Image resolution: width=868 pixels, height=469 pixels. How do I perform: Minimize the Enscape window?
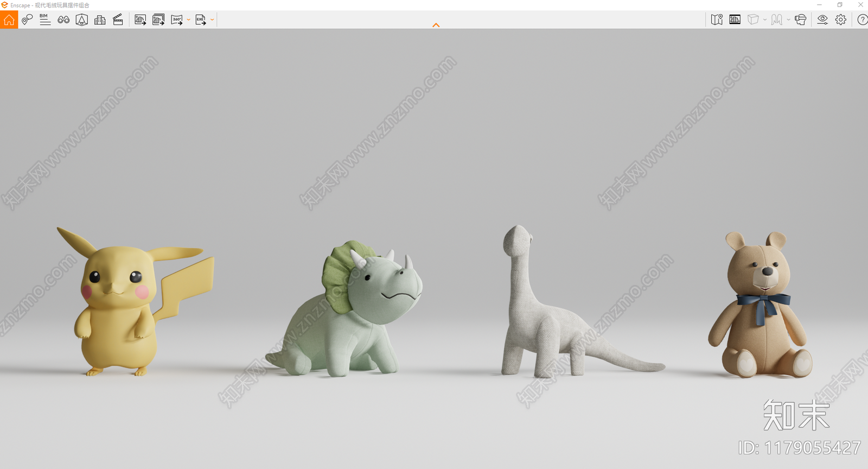point(819,5)
